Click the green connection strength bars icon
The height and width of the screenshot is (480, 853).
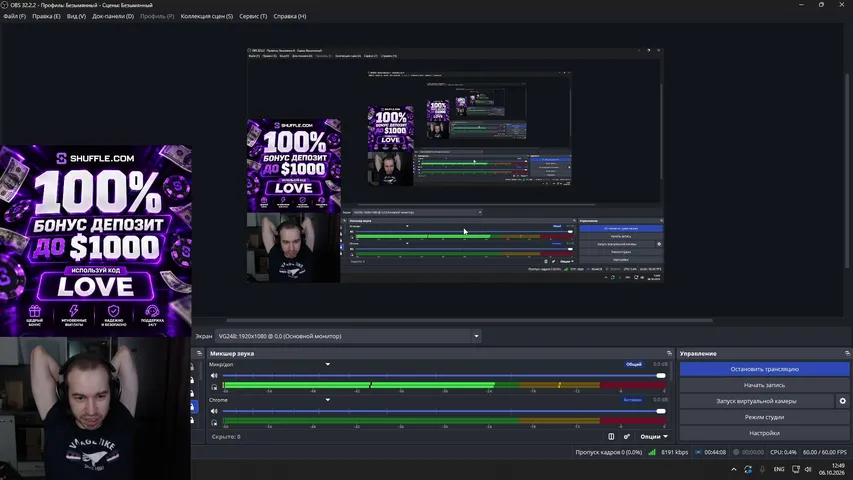coord(652,452)
